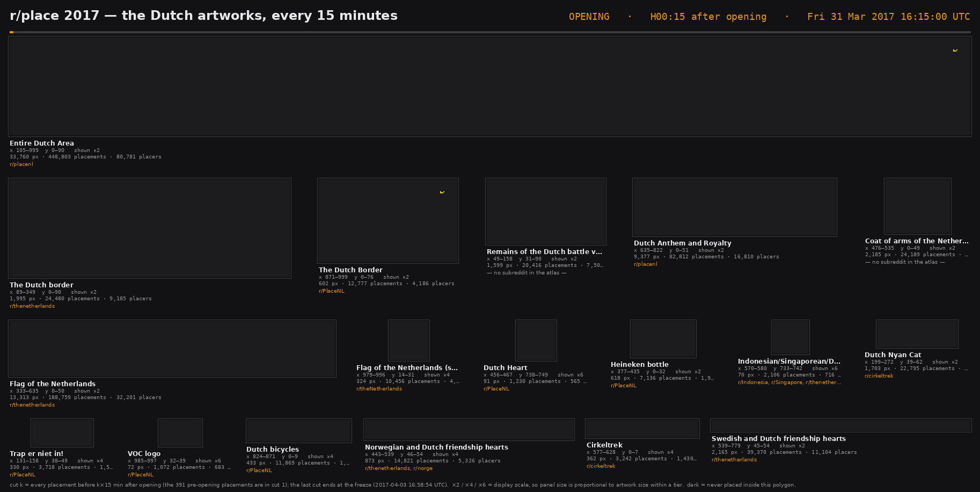Screen dimensions: 980x492
Task: Select 'H00:15 after opening' text
Action: coord(708,17)
